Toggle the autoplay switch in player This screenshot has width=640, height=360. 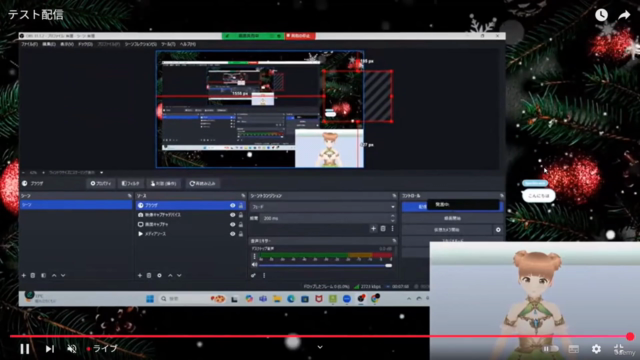(550, 349)
